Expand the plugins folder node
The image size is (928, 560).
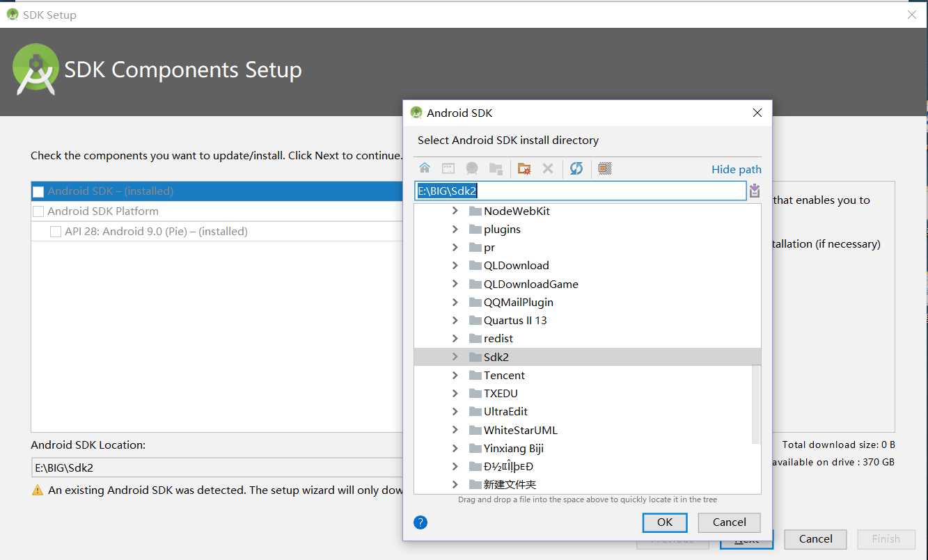(x=455, y=229)
